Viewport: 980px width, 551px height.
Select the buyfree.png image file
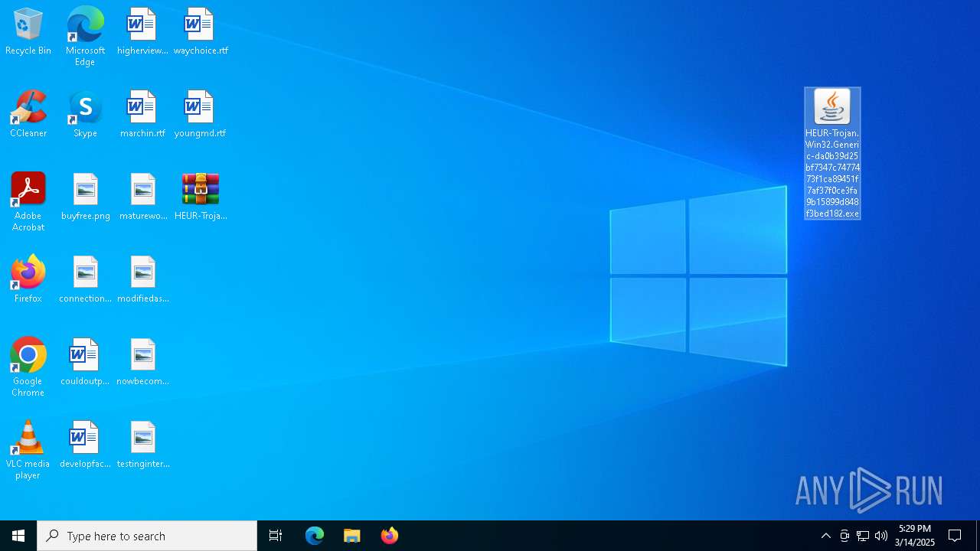86,197
